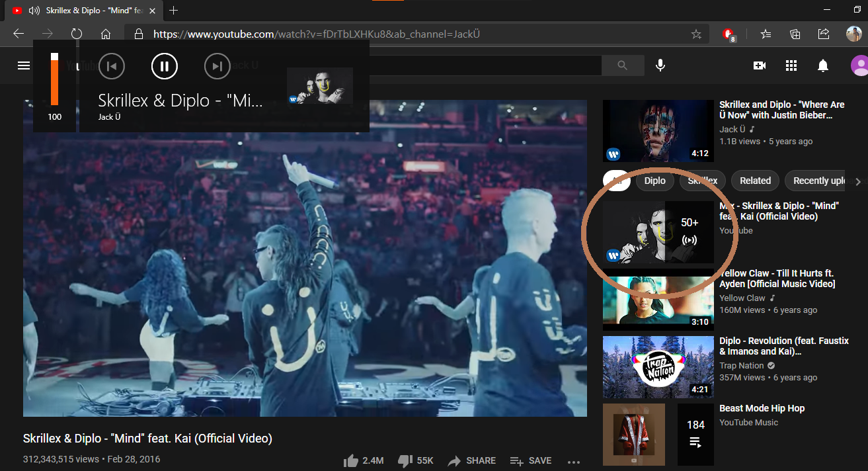Open the browser home page
This screenshot has width=868, height=471.
click(x=106, y=34)
